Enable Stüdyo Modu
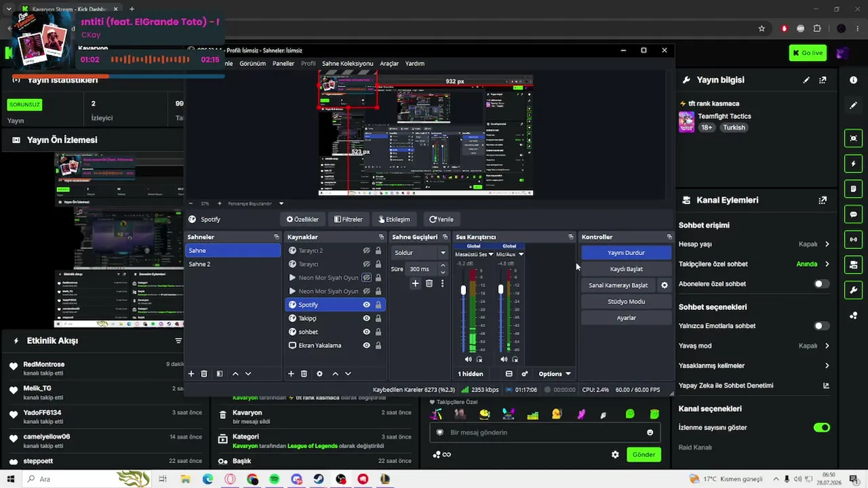868x488 pixels. [626, 302]
